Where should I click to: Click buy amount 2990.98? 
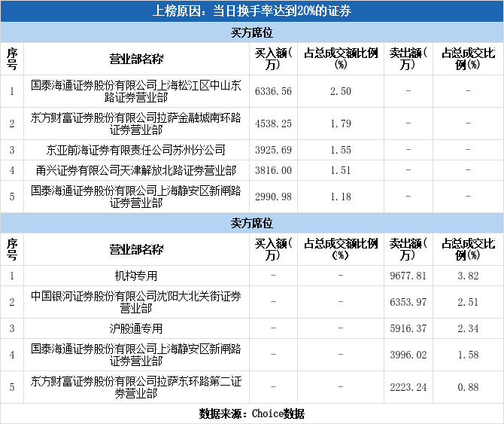pos(273,197)
